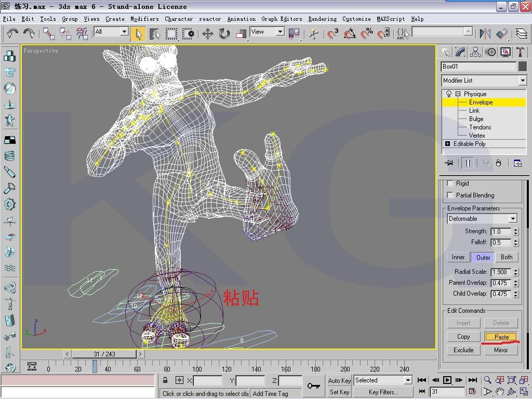Click the Box01 object color swatch
Screen dimensions: 532x399
[x=523, y=66]
